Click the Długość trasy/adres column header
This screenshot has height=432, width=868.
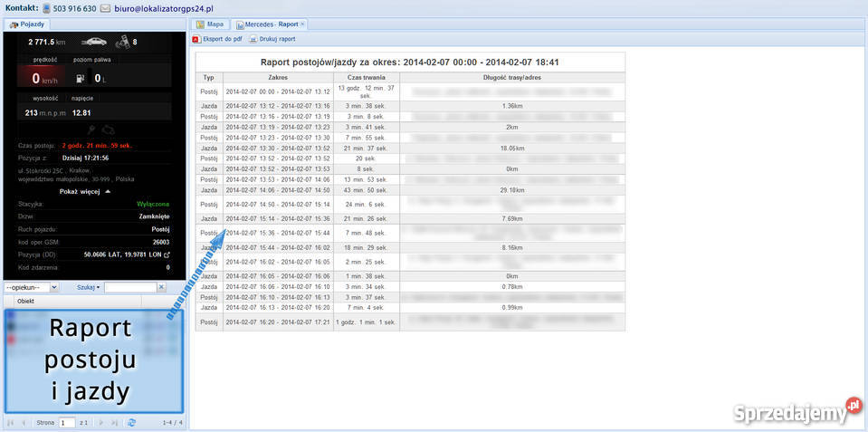pos(512,78)
